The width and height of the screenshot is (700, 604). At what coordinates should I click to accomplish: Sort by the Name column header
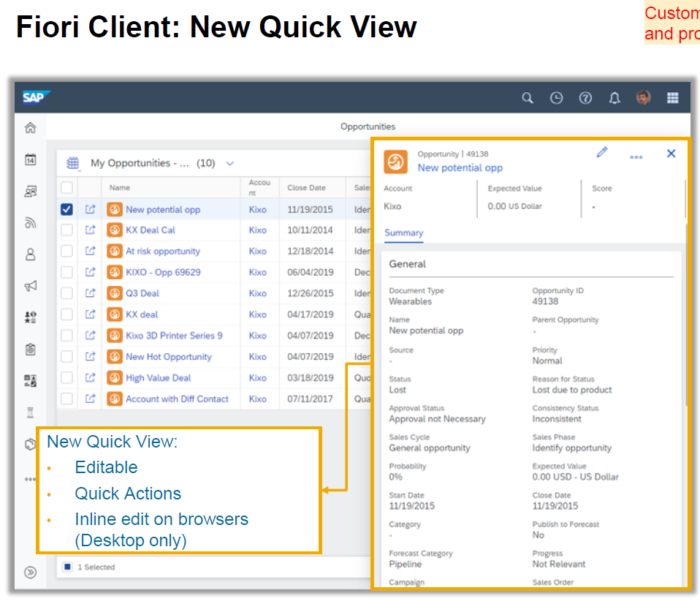[x=120, y=188]
